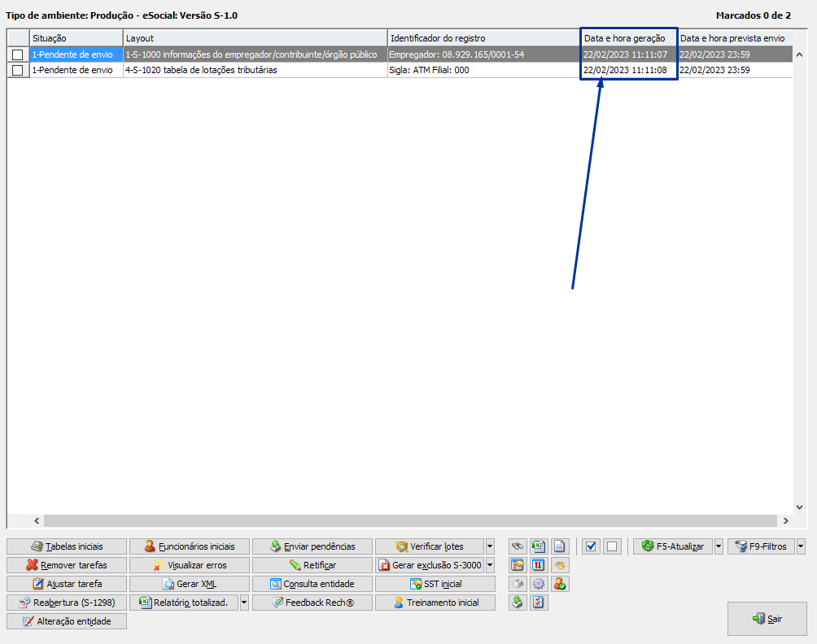Viewport: 817px width, 644px height.
Task: Open dropdown arrow next to Verificar lotes
Action: (490, 546)
